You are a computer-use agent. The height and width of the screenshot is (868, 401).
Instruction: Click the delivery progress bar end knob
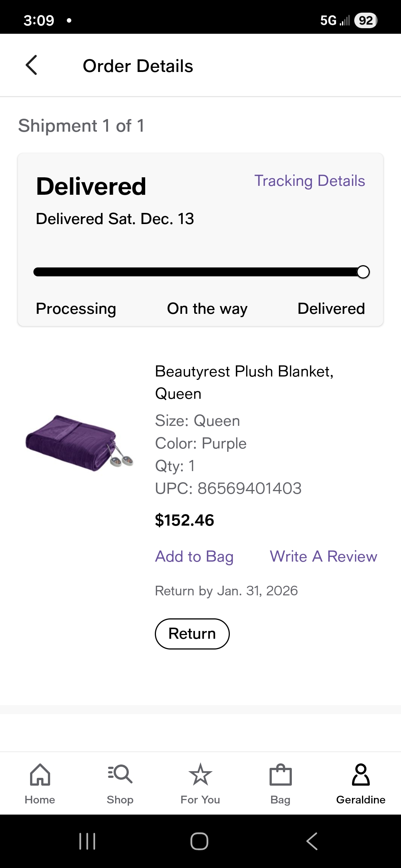point(363,272)
